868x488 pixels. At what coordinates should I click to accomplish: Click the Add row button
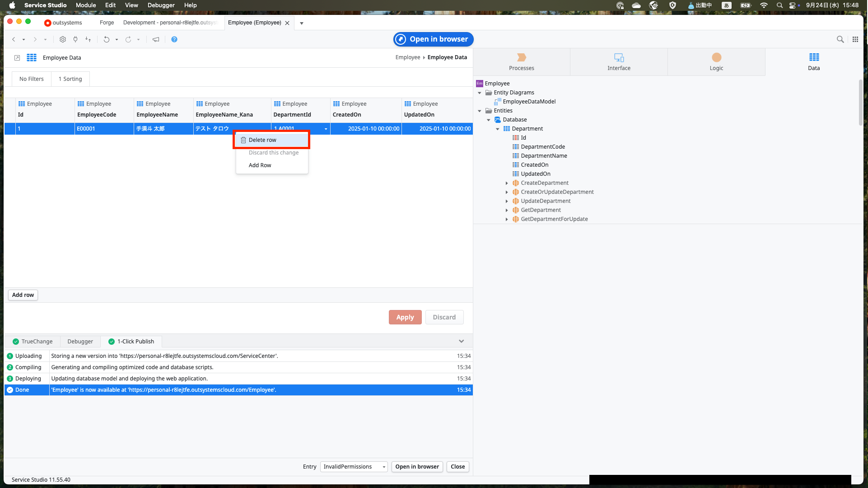click(23, 295)
